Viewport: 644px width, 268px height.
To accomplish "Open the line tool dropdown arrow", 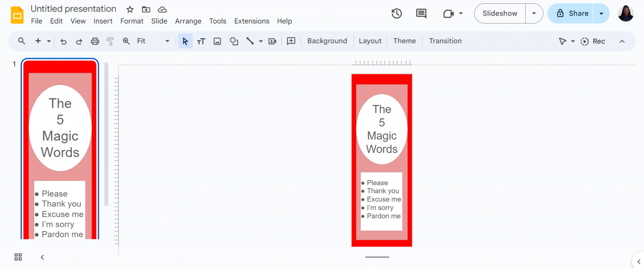I will (x=260, y=41).
